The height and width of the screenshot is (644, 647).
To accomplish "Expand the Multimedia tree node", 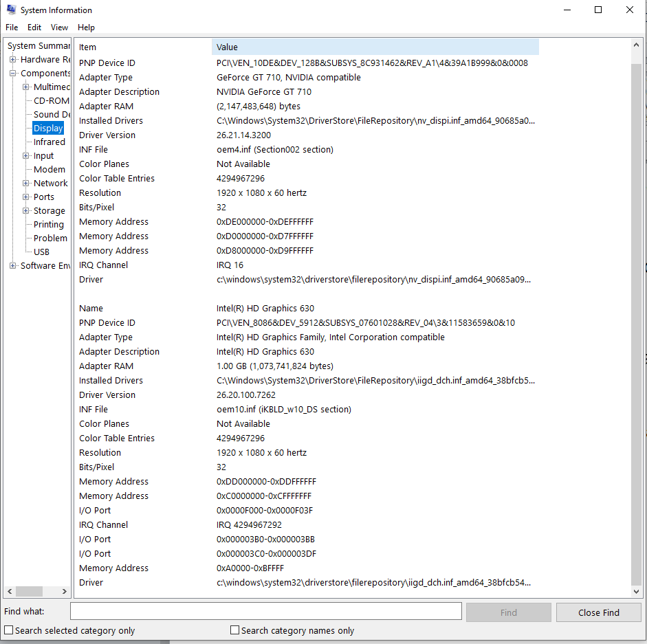I will tap(26, 87).
